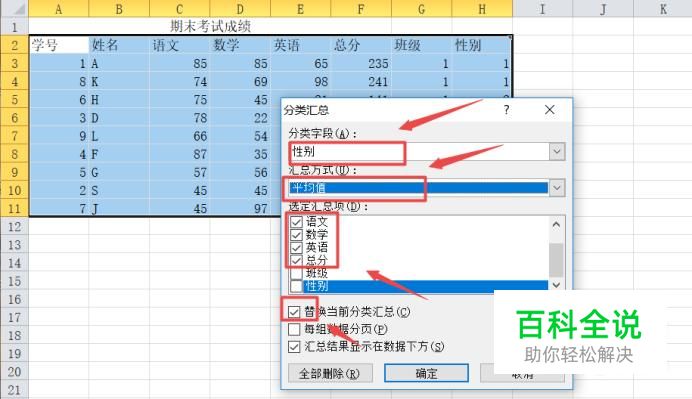Click the select-all corner of the sheet

[x=14, y=8]
